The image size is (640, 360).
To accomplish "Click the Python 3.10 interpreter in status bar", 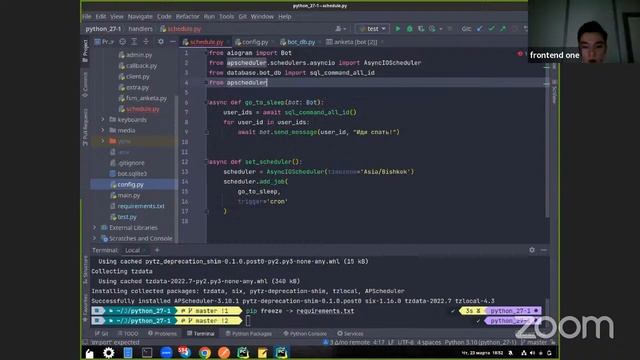I will click(x=480, y=342).
